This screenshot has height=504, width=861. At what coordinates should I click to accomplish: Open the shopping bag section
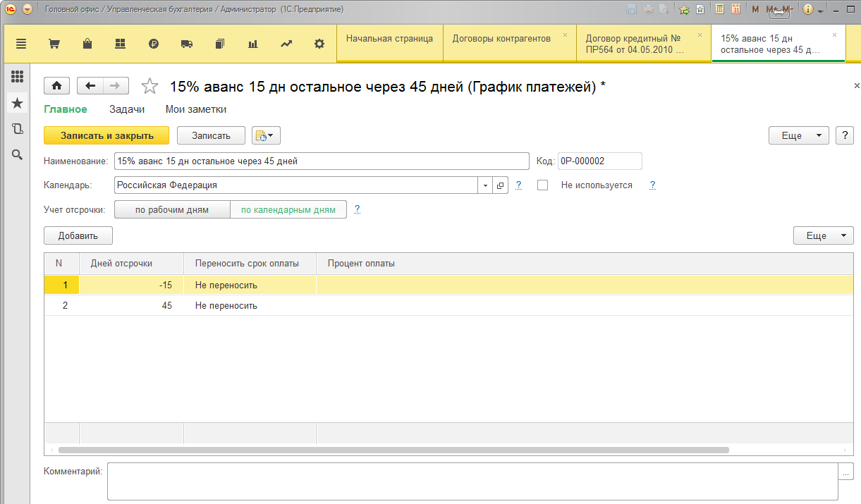click(x=87, y=44)
